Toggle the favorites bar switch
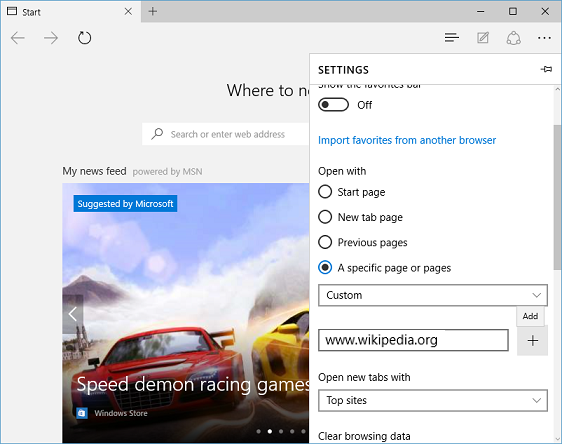This screenshot has width=562, height=444. pos(333,105)
